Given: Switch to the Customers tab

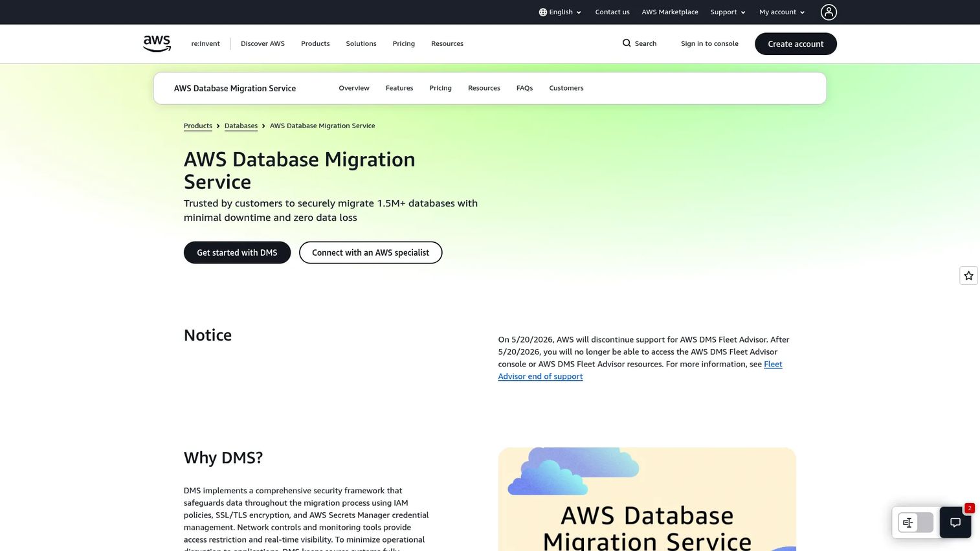Looking at the screenshot, I should [x=566, y=88].
